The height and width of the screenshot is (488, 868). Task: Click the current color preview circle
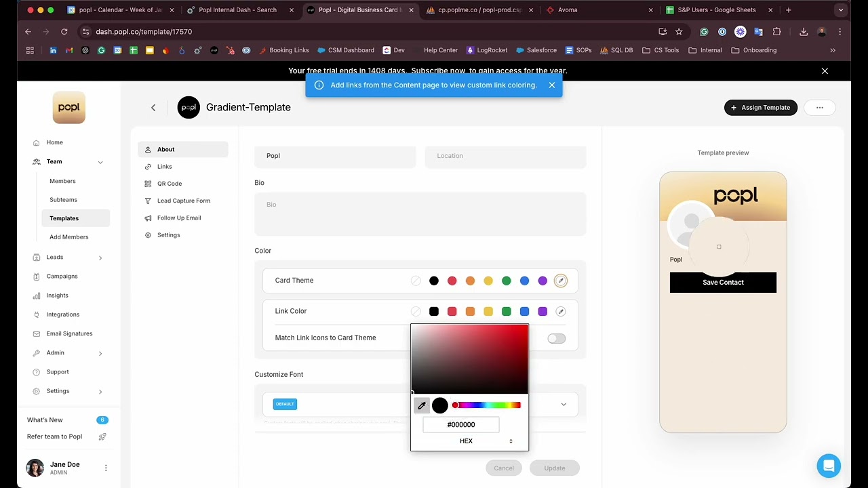440,406
